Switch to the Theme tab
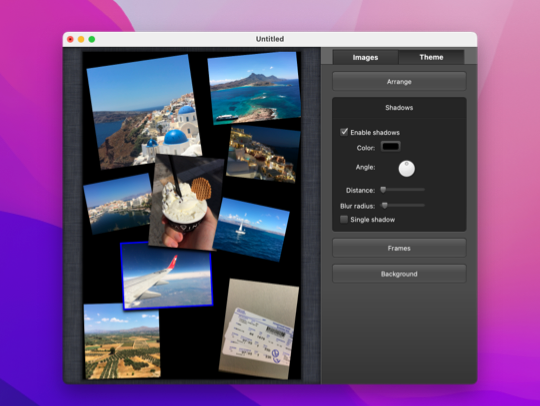This screenshot has height=406, width=540. pyautogui.click(x=431, y=57)
